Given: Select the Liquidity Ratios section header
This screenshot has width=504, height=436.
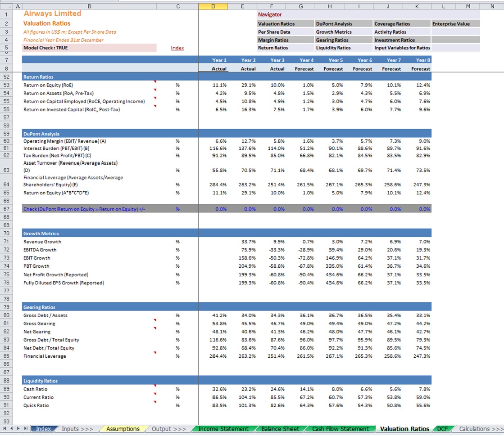Looking at the screenshot, I should (227, 381).
